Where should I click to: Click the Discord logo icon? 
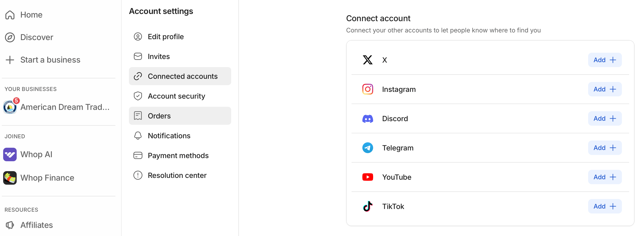coord(368,119)
